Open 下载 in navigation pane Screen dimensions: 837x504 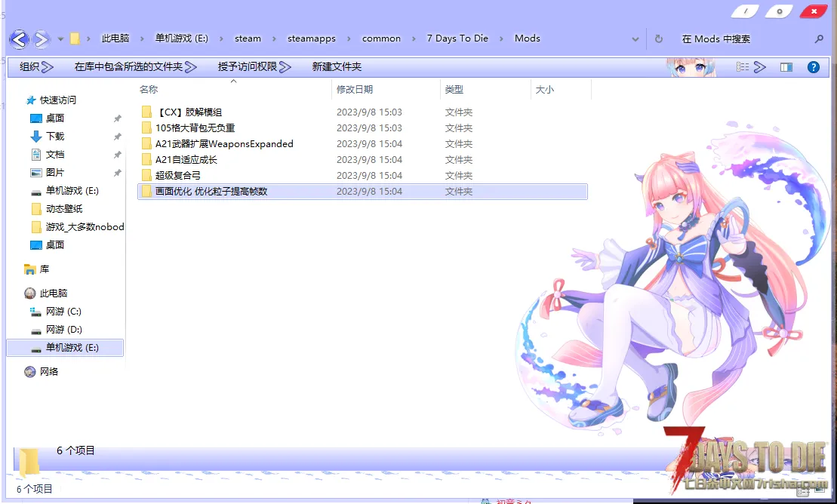point(55,137)
